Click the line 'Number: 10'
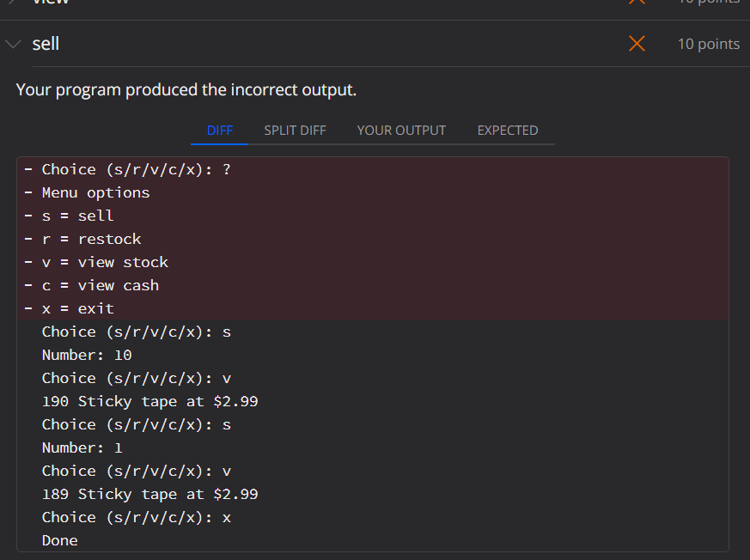This screenshot has width=750, height=560. pos(87,355)
